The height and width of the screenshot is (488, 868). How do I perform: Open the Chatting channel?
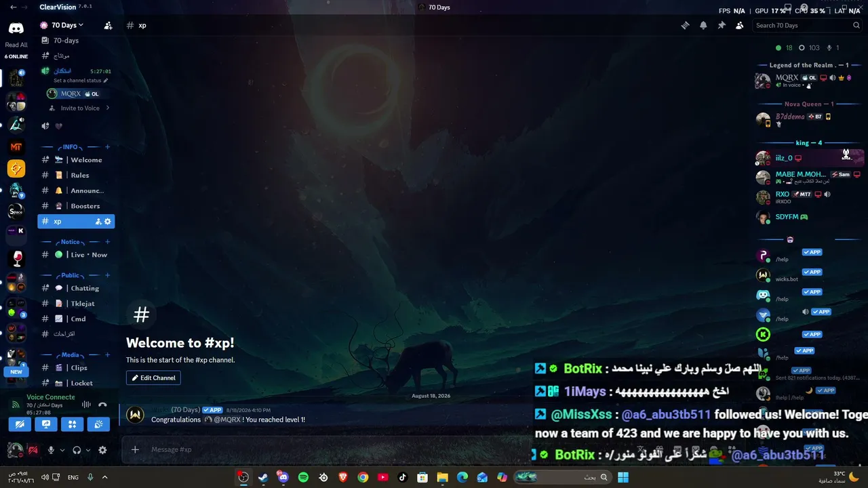(76, 288)
